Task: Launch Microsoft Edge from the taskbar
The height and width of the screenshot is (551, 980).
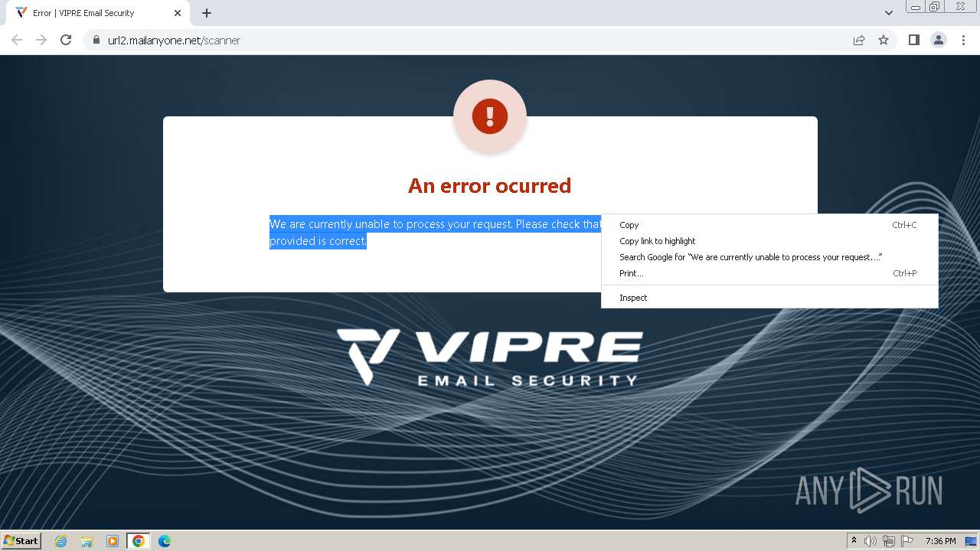Action: click(x=164, y=541)
